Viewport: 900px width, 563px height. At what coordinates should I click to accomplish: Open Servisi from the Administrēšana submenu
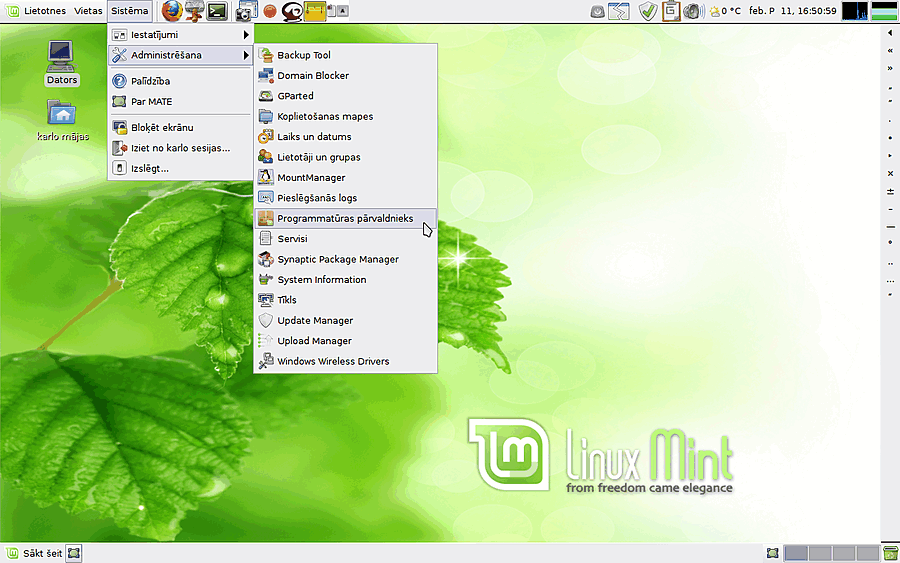click(346, 239)
